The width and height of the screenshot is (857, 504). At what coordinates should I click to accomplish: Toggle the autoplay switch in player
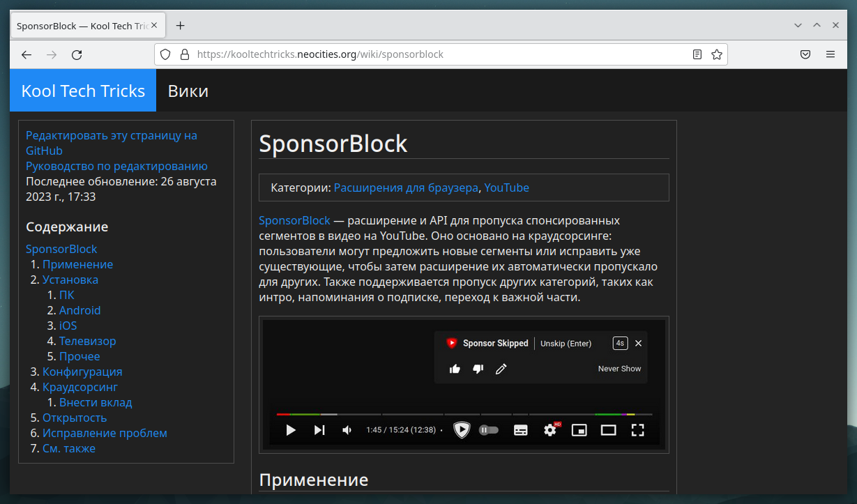click(x=489, y=430)
